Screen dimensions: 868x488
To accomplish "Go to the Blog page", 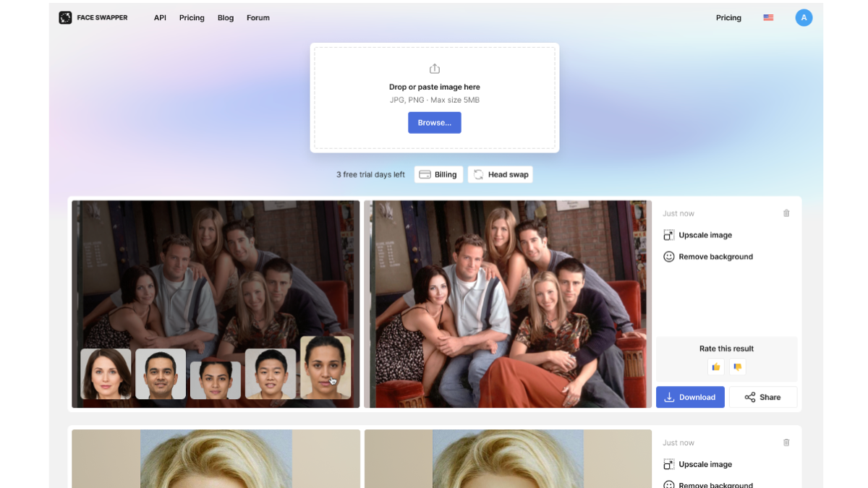I will click(x=226, y=17).
